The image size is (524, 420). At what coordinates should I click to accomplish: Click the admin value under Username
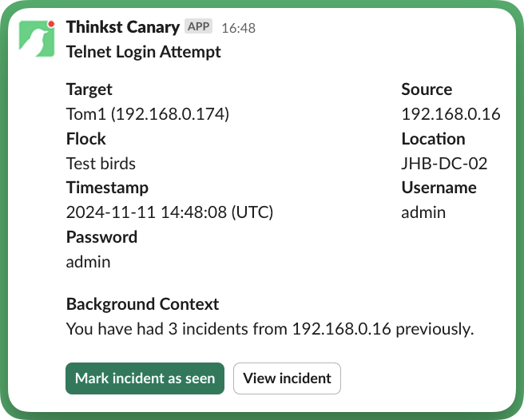[423, 212]
